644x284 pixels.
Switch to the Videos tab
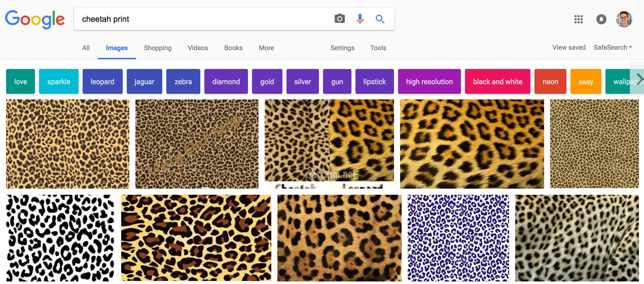tap(198, 48)
